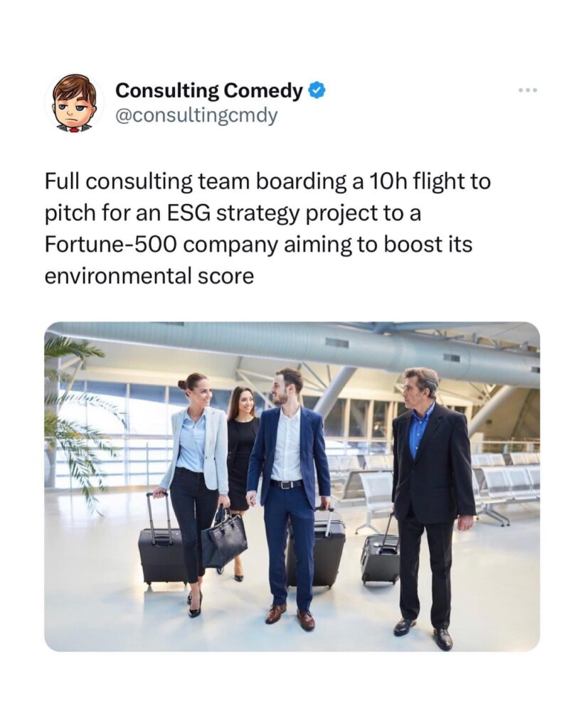This screenshot has width=584, height=728.
Task: Click the older man's small rolling suitcase
Action: (379, 557)
